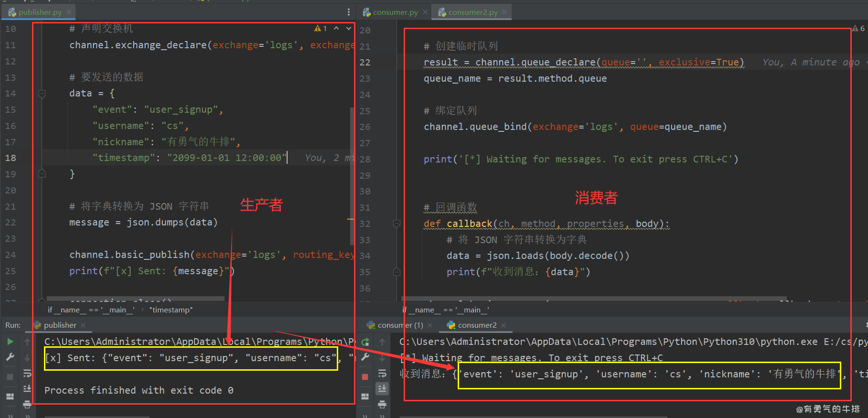Click up-arrow in consumer2 console toolbar
Screen dimensions: 868x418
pos(382,342)
